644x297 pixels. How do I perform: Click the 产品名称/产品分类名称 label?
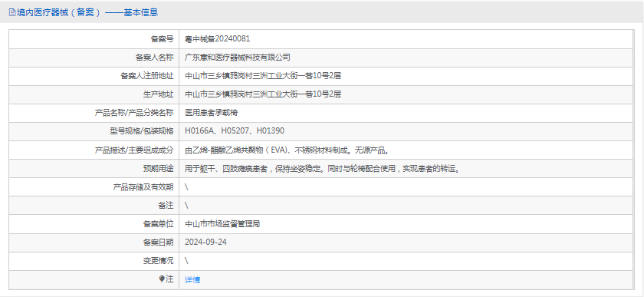(134, 113)
